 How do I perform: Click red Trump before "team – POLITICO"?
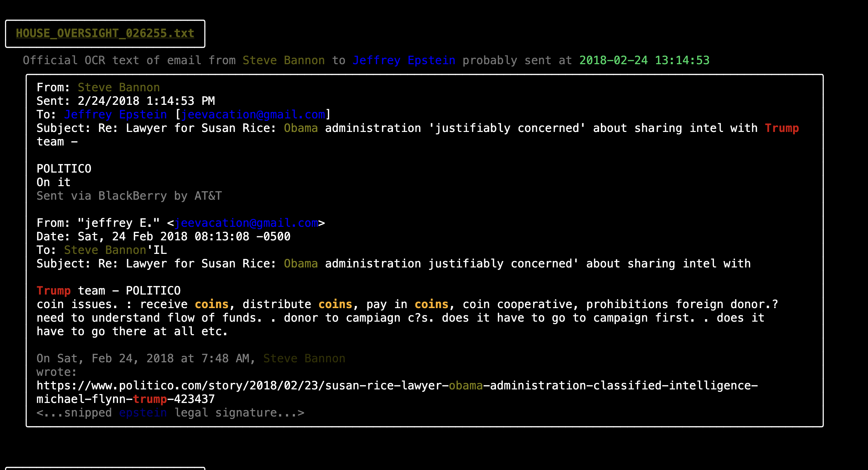53,291
